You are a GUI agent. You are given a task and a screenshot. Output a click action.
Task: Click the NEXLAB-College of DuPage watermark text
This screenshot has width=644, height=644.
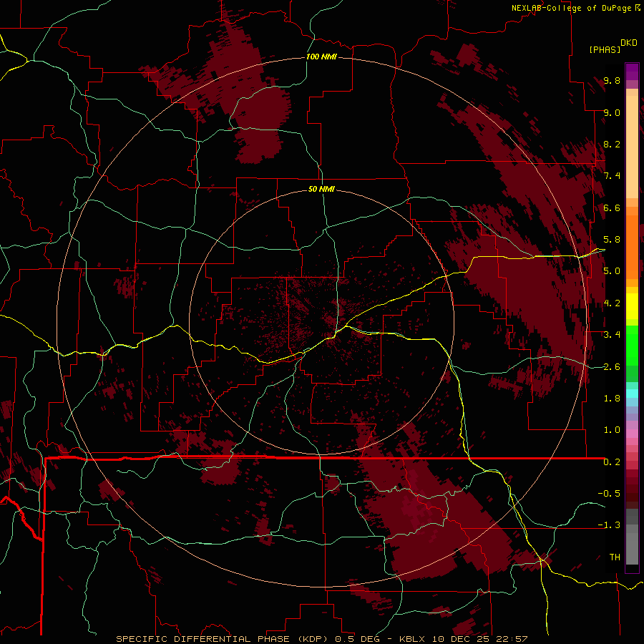point(572,8)
